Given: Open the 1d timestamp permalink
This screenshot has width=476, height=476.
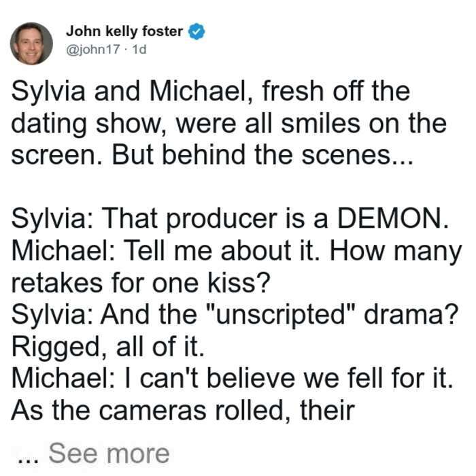Looking at the screenshot, I should (139, 49).
